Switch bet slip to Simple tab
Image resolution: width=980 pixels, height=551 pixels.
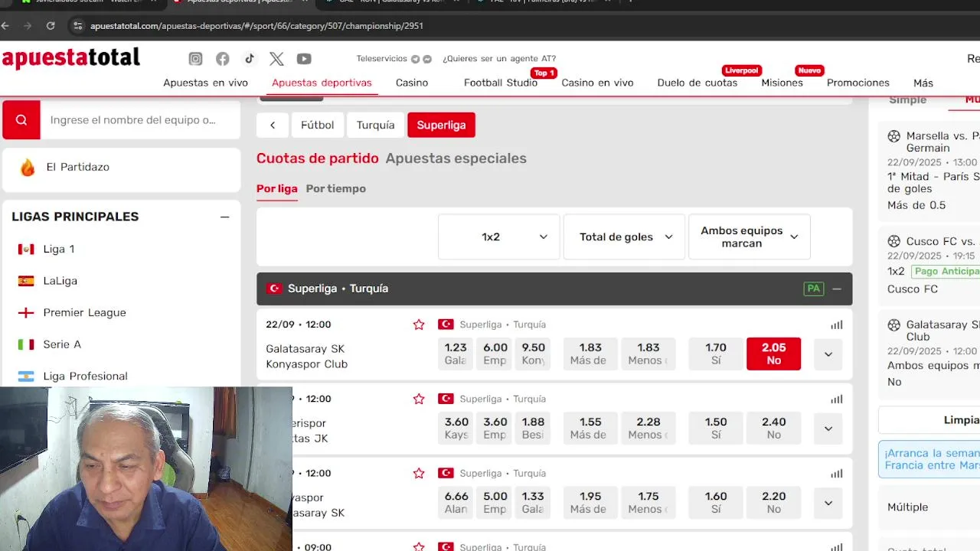(x=907, y=100)
